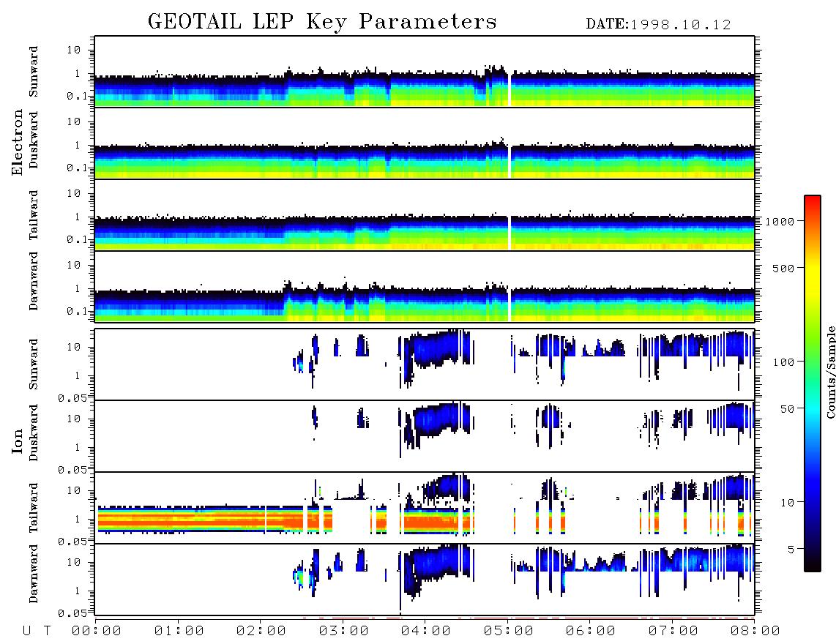Click the Ion "Duskward" axis label
This screenshot has width=836, height=644.
34,433
